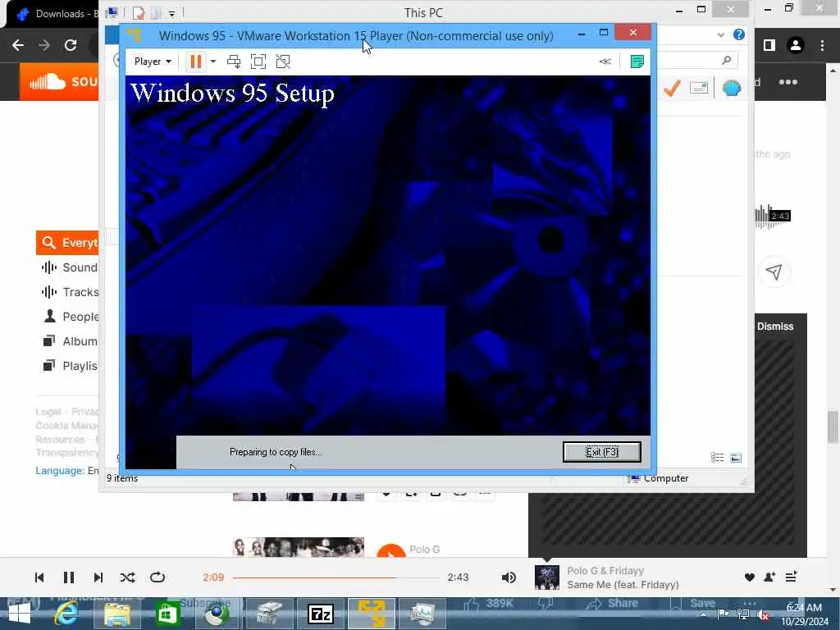840x630 pixels.
Task: Select the Playlists search filter
Action: (71, 366)
